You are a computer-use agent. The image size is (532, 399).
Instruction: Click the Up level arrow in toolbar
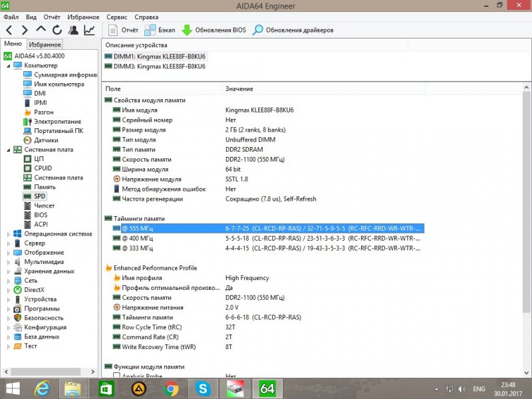pyautogui.click(x=41, y=30)
